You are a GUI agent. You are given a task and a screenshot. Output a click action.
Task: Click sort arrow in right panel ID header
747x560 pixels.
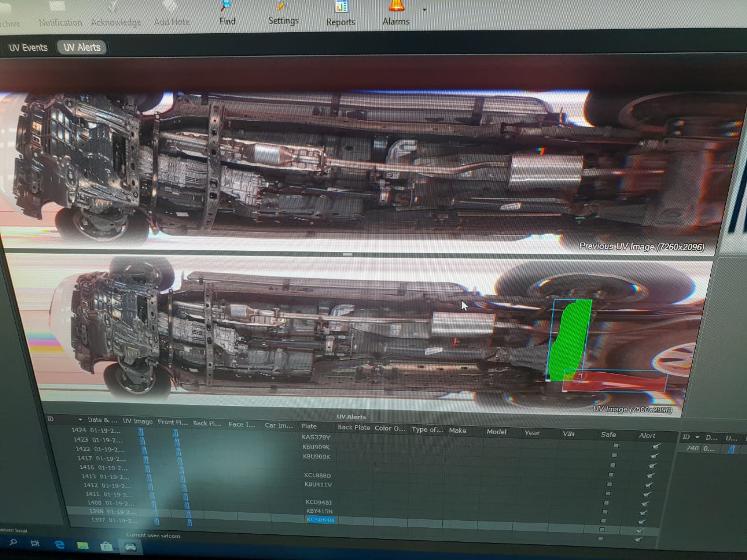pyautogui.click(x=697, y=437)
